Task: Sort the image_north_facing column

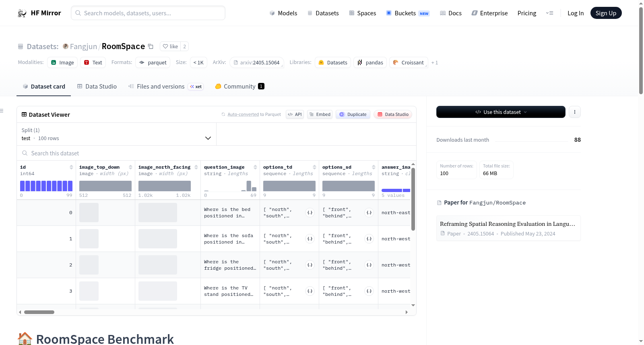Action: coord(196,167)
